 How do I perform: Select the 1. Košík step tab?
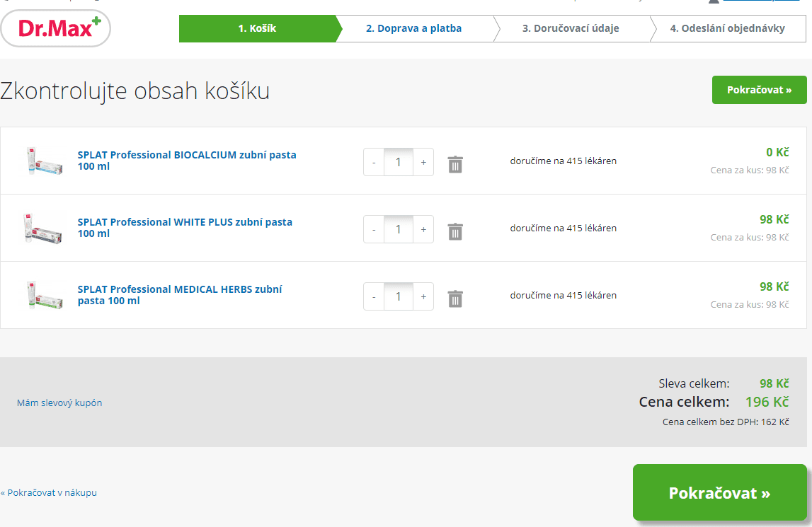[257, 28]
